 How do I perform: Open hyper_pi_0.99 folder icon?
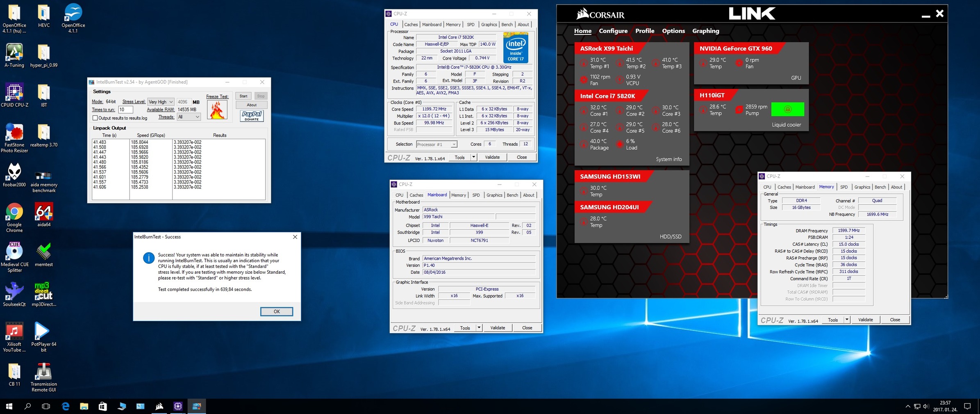pos(44,56)
